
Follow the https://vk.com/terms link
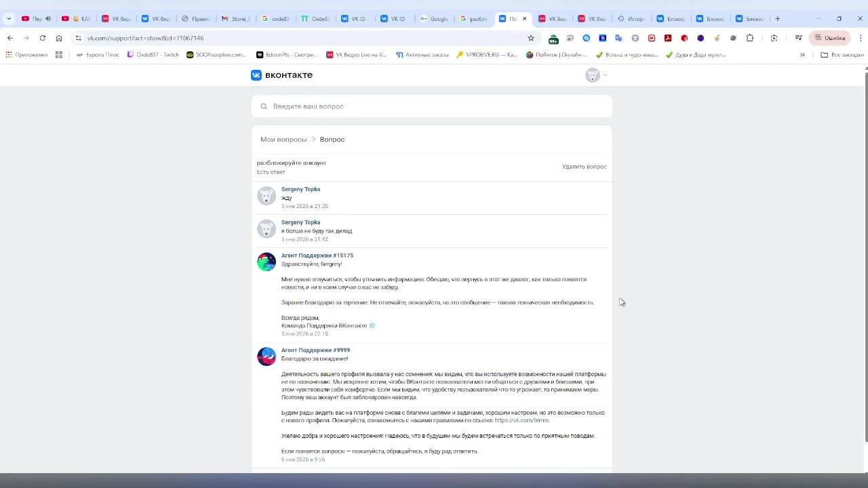pyautogui.click(x=521, y=420)
